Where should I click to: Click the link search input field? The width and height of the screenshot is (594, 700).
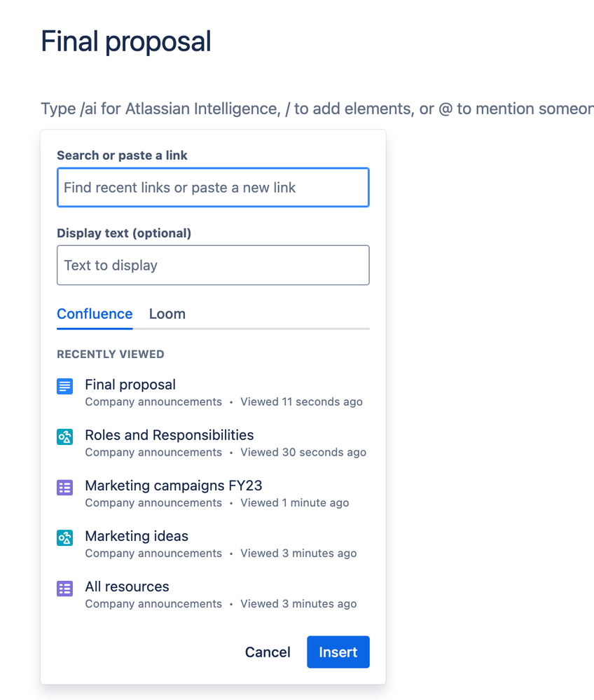pos(213,187)
